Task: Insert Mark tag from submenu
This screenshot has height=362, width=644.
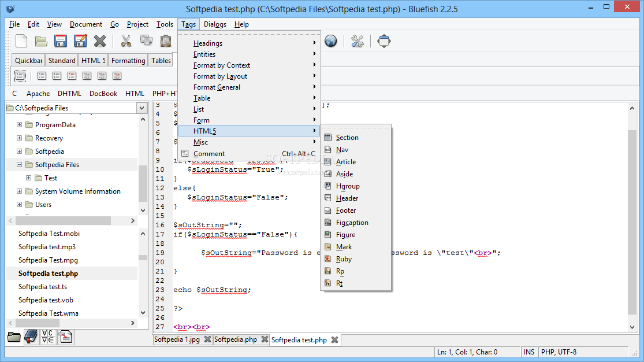Action: point(356,247)
